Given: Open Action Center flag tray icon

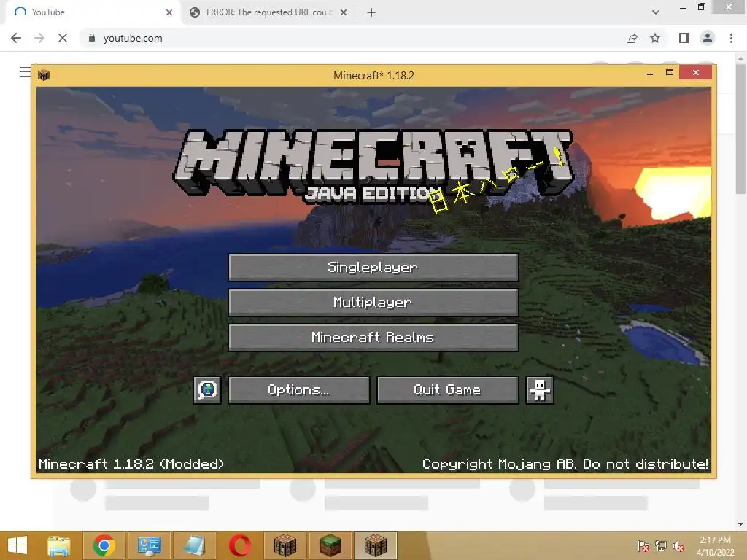Looking at the screenshot, I should [x=643, y=546].
